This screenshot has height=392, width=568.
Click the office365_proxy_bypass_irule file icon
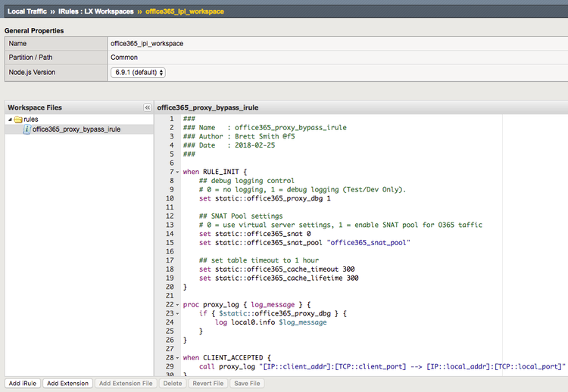coord(27,129)
